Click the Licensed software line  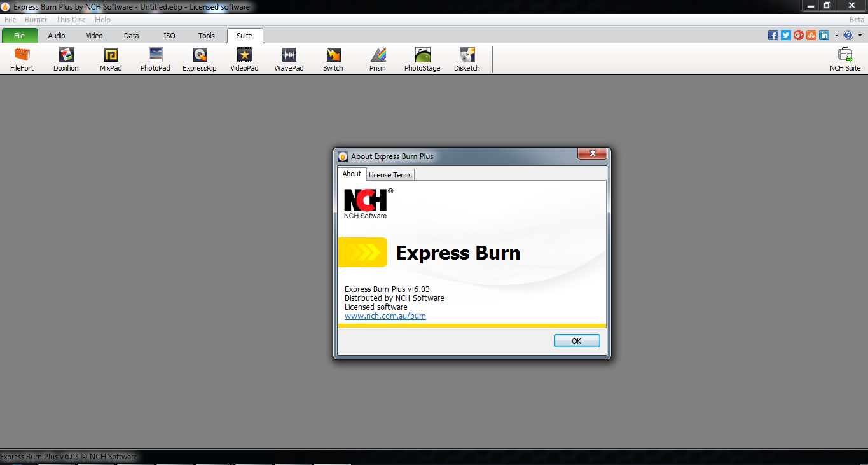(376, 307)
